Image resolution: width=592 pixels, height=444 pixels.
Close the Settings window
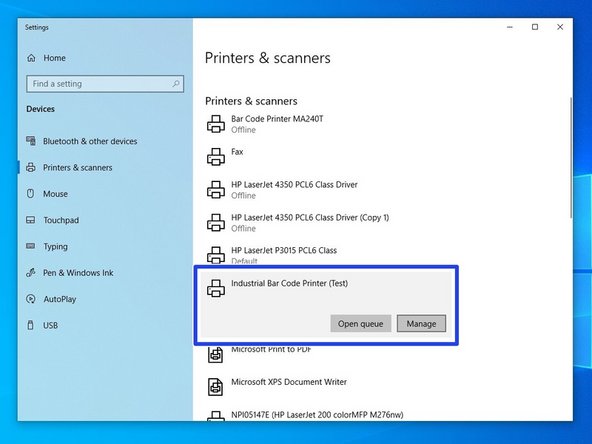coord(560,27)
